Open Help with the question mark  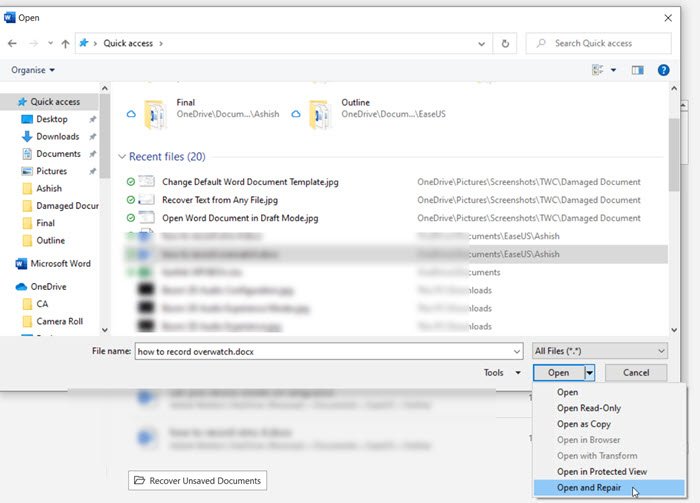pyautogui.click(x=663, y=70)
